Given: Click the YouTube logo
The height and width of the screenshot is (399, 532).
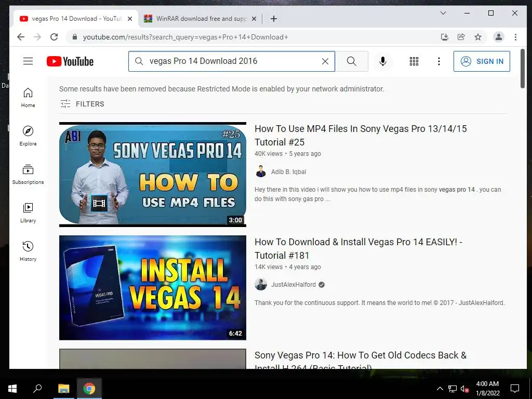Looking at the screenshot, I should (x=70, y=61).
